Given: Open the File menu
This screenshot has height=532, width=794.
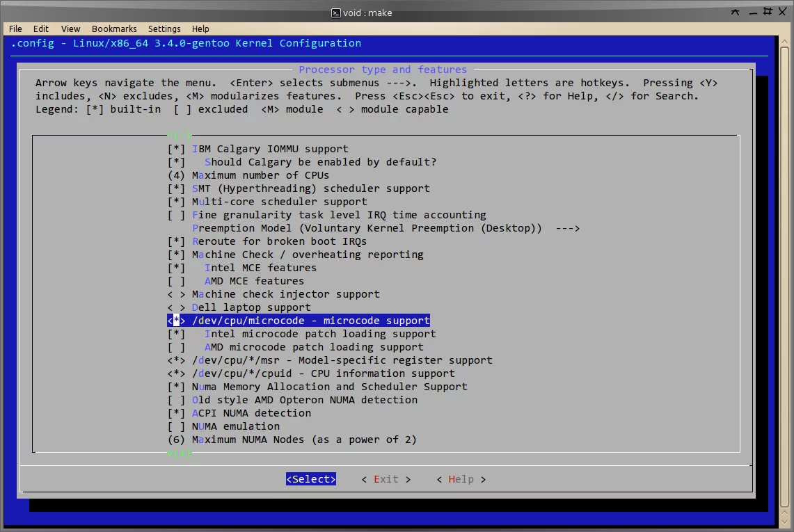Looking at the screenshot, I should (15, 29).
